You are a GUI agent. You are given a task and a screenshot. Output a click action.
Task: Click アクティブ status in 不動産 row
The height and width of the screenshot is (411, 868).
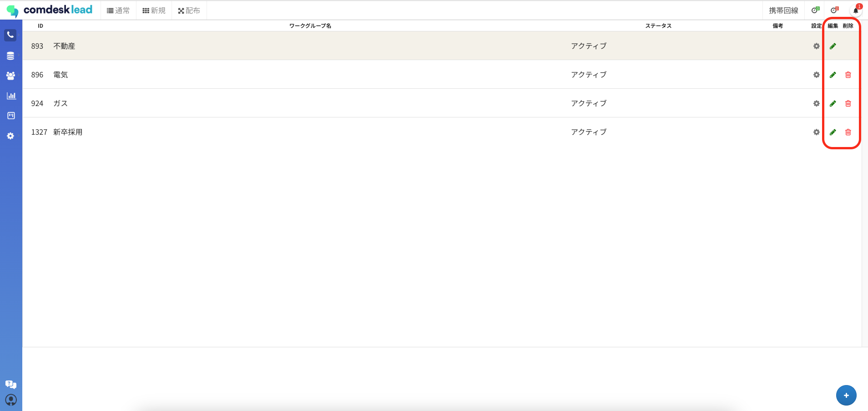coord(589,46)
